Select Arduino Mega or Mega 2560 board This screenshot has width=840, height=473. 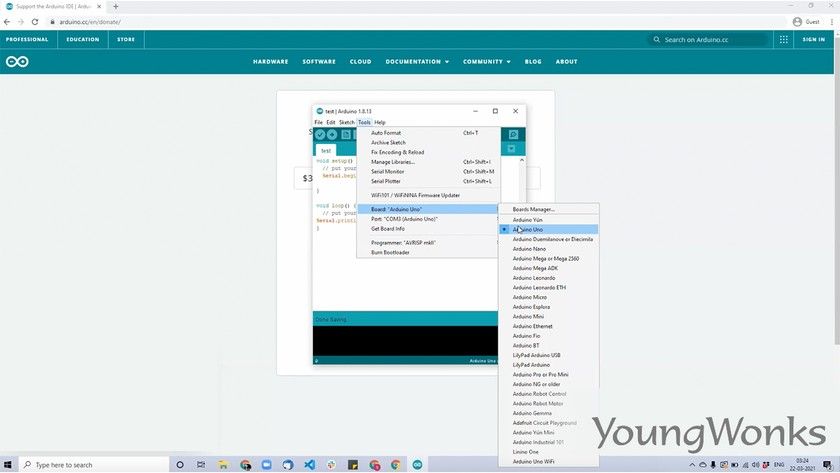pos(549,259)
